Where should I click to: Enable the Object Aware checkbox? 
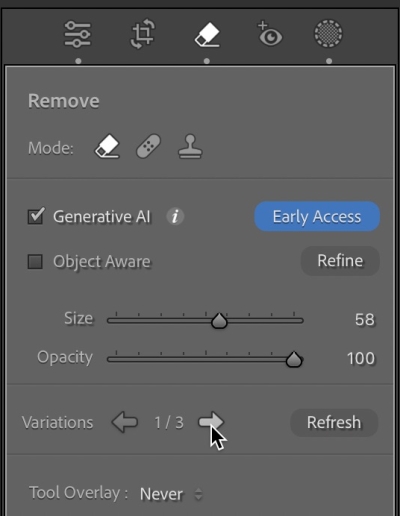[35, 262]
